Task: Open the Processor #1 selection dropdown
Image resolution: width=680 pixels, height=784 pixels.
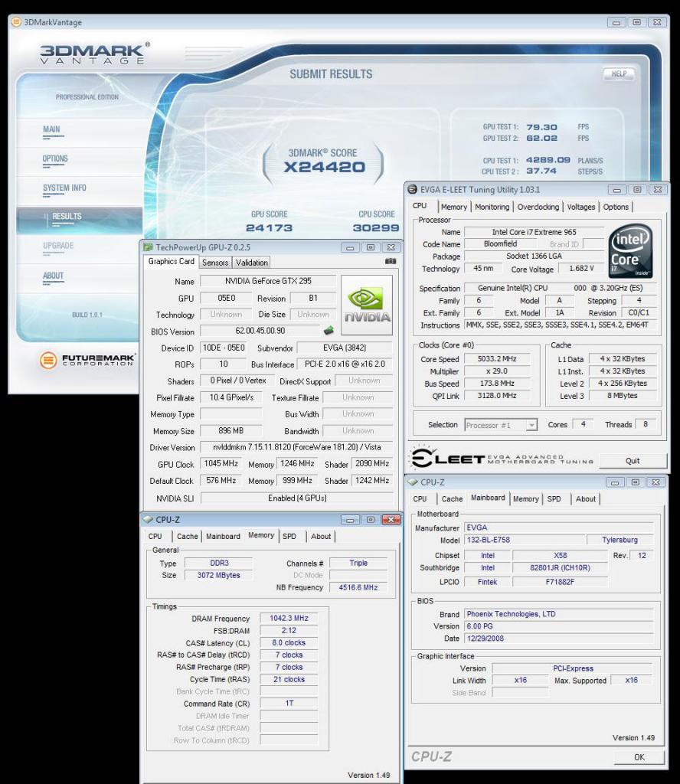Action: pyautogui.click(x=531, y=425)
